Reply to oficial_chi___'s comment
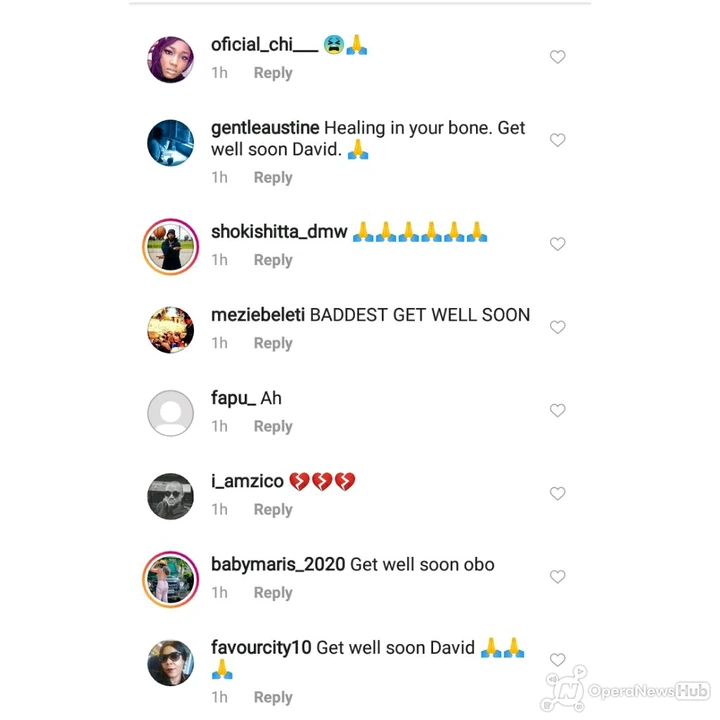The image size is (720, 720). pyautogui.click(x=273, y=73)
